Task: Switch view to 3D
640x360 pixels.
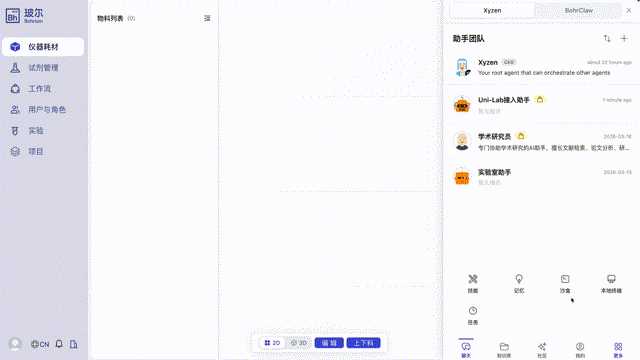Action: coord(299,343)
